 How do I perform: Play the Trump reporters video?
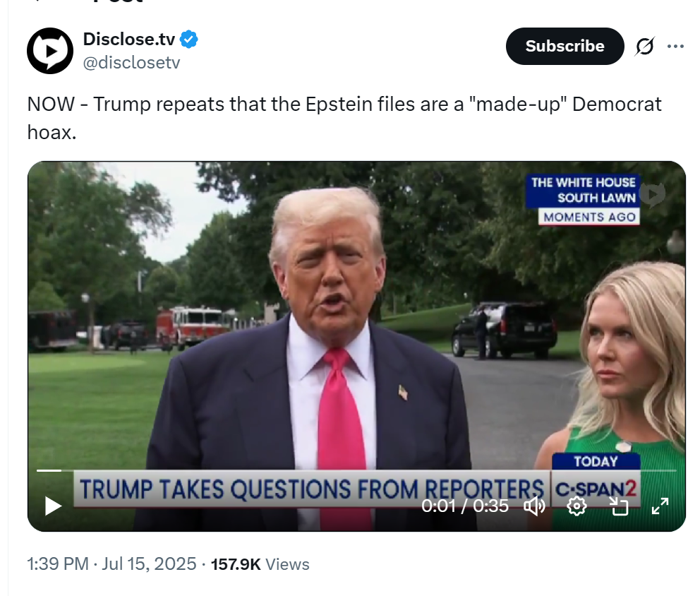pos(53,506)
